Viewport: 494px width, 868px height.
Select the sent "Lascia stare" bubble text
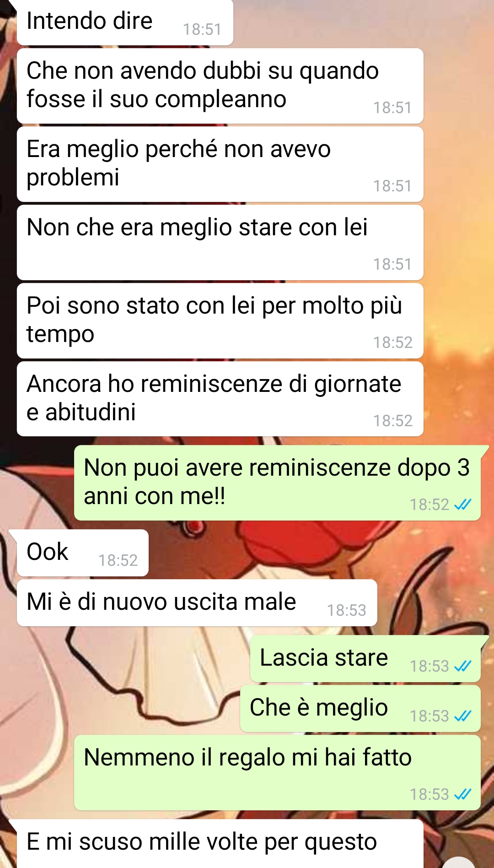tap(324, 658)
